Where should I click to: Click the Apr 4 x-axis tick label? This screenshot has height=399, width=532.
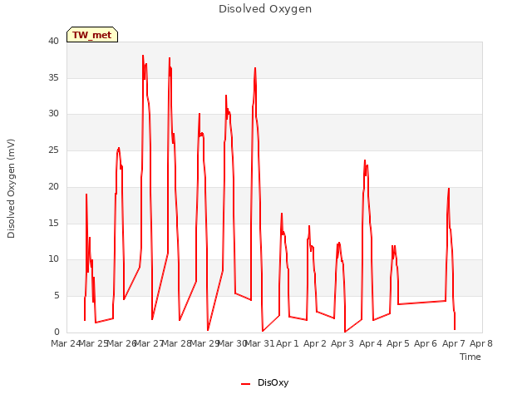(370, 343)
